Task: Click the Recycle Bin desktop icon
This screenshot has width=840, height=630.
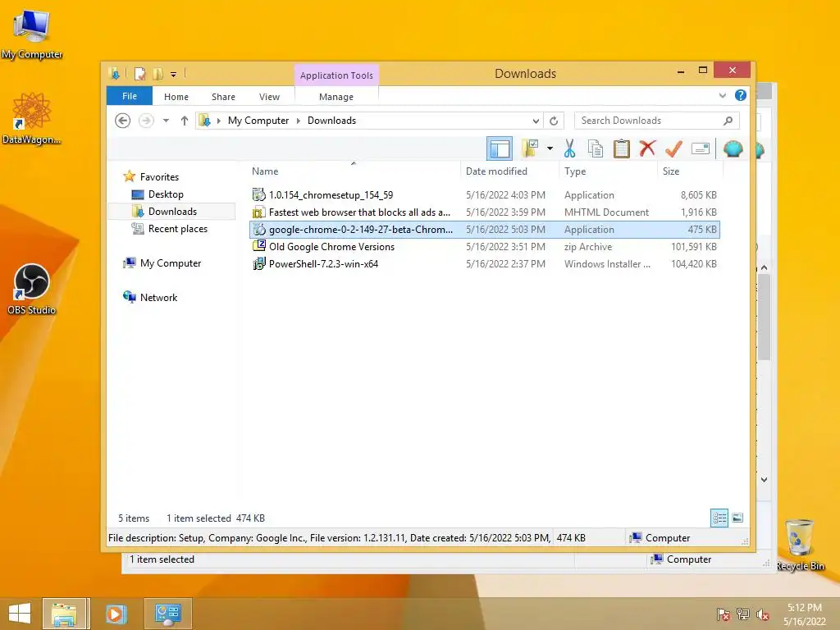Action: coord(800,545)
